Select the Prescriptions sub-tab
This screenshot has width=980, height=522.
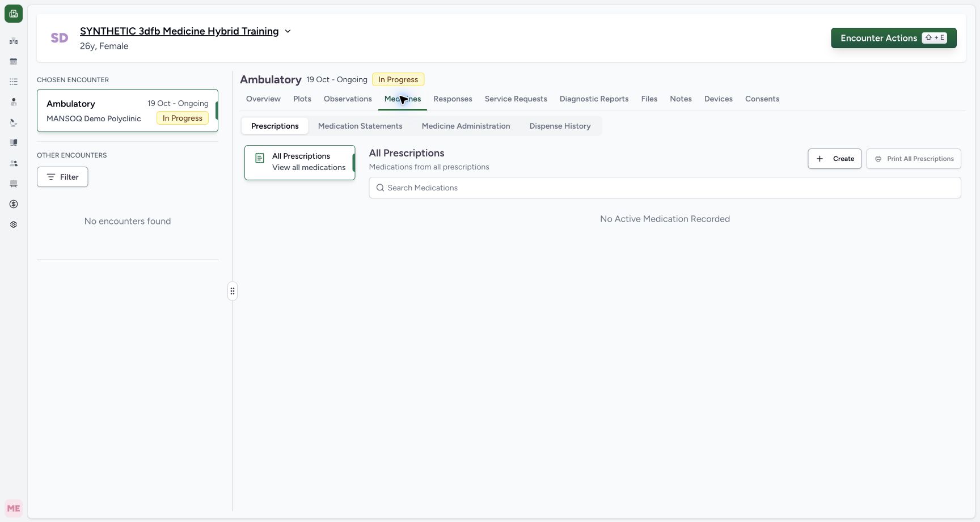coord(275,126)
